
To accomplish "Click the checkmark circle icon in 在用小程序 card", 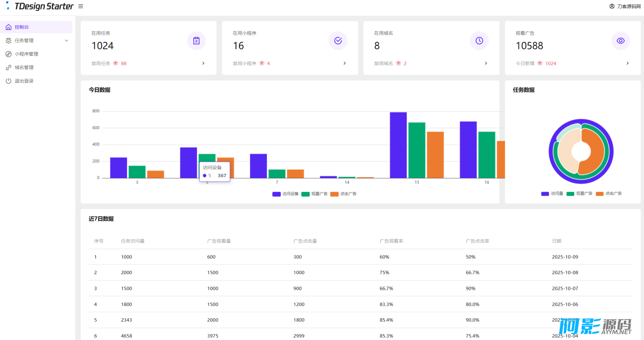I will click(338, 41).
